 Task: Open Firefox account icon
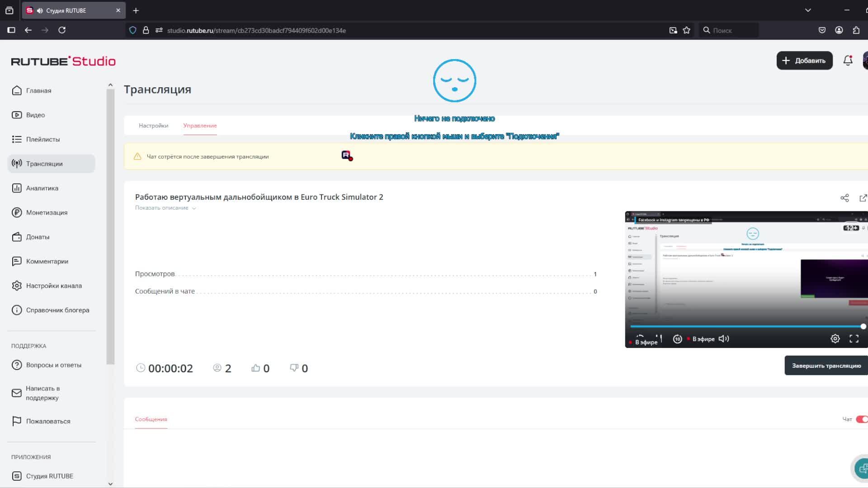tap(839, 30)
